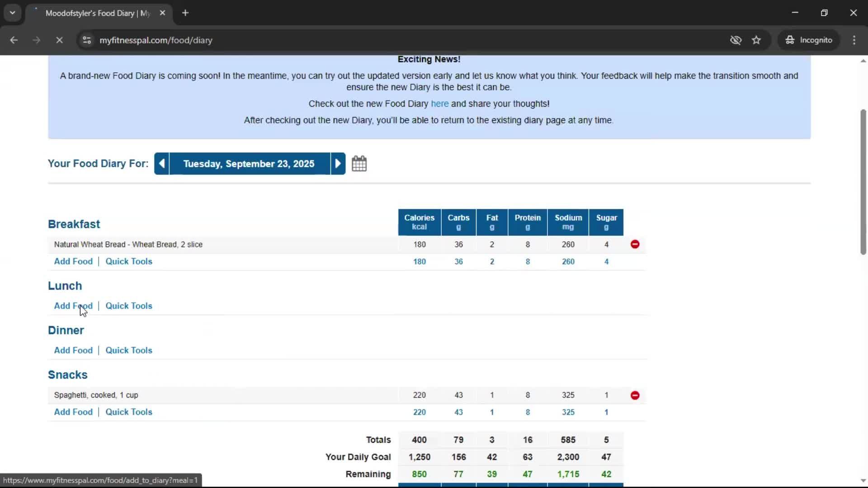Image resolution: width=868 pixels, height=488 pixels.
Task: Bookmark this page with the star
Action: 756,40
